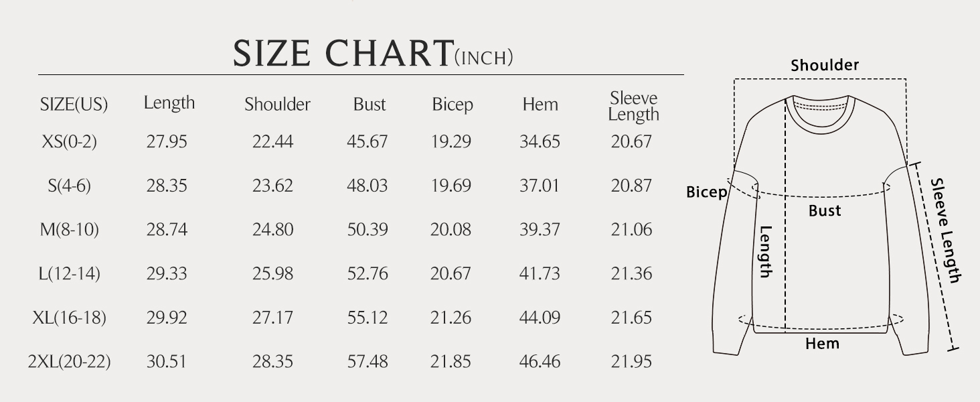Click the Hem label below sweatshirt diagram
The width and height of the screenshot is (980, 402).
(822, 344)
